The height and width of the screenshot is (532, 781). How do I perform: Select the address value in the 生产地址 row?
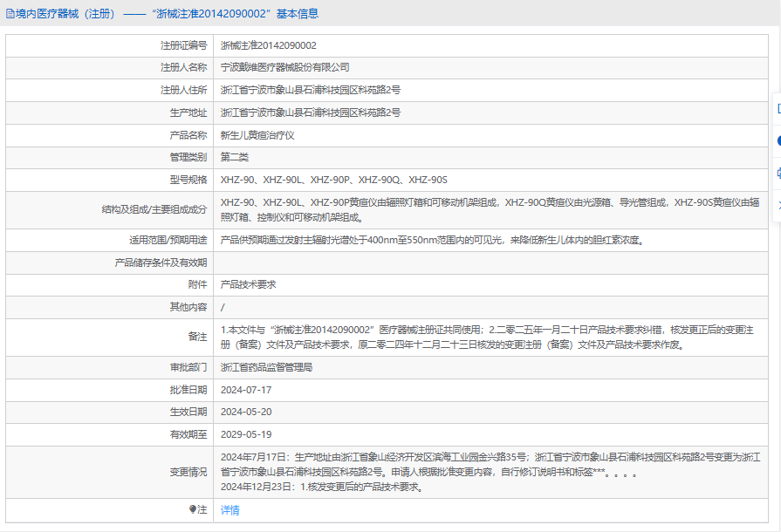point(311,113)
